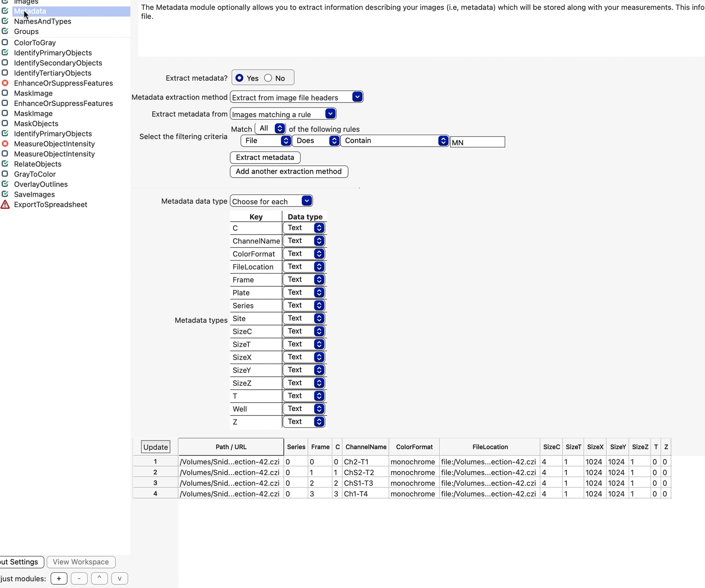
Task: Open the Extract metadata from dropdown
Action: click(x=330, y=114)
